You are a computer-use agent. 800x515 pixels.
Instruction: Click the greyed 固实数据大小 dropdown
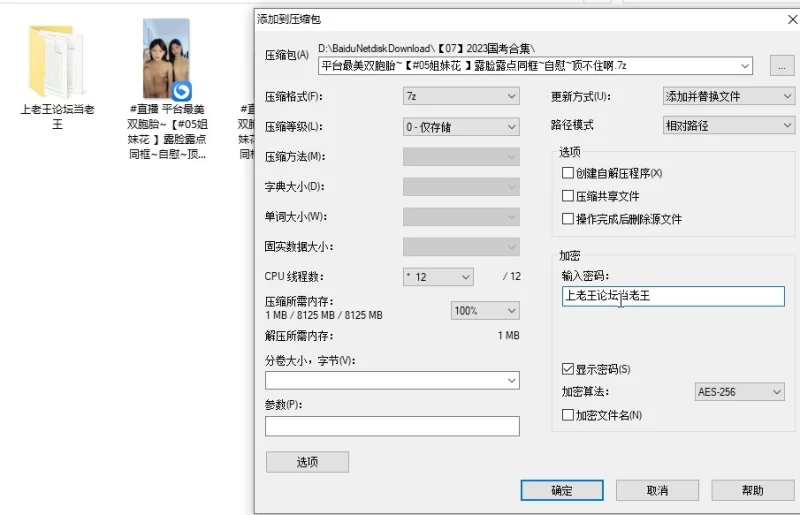tap(461, 247)
